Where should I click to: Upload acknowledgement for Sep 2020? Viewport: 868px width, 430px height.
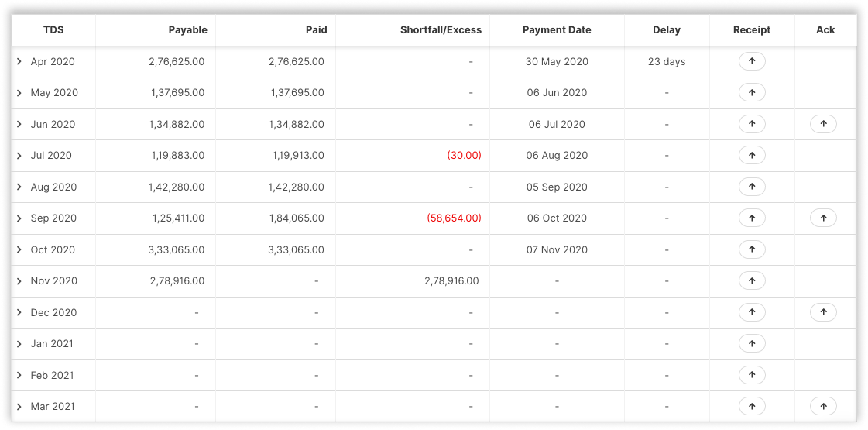tap(823, 218)
